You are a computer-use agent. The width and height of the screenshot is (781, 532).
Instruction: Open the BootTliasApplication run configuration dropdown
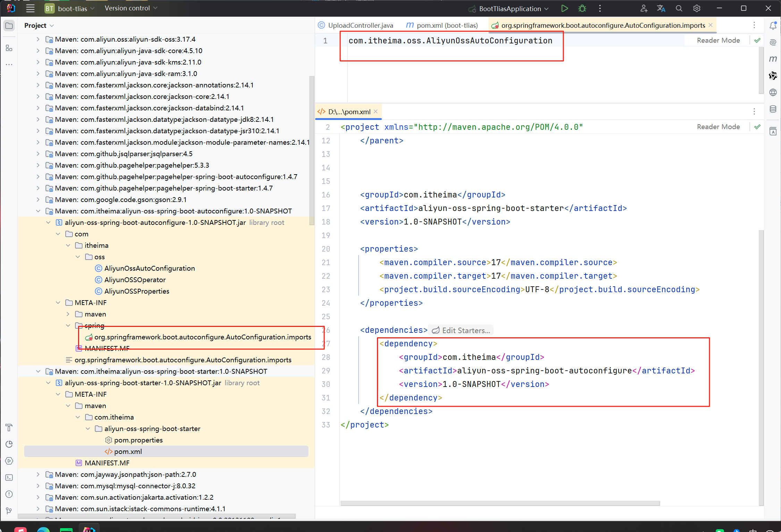(510, 9)
